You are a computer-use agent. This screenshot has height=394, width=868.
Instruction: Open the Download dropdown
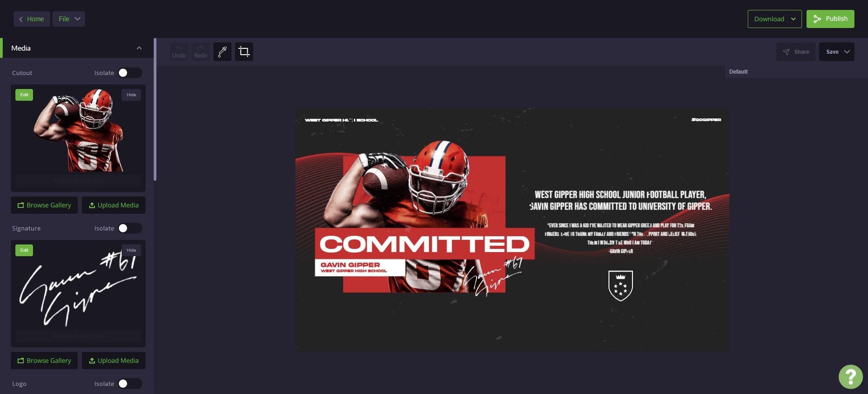(774, 19)
